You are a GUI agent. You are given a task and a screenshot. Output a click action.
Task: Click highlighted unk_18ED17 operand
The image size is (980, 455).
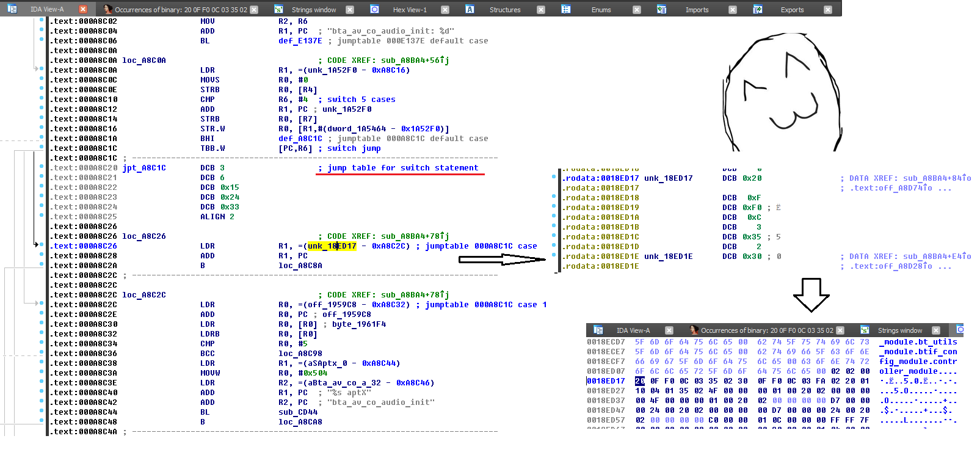[x=332, y=246]
